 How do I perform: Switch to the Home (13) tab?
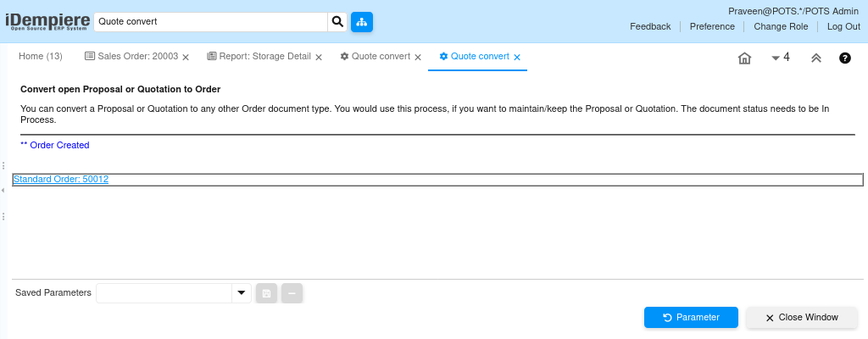[x=41, y=57]
